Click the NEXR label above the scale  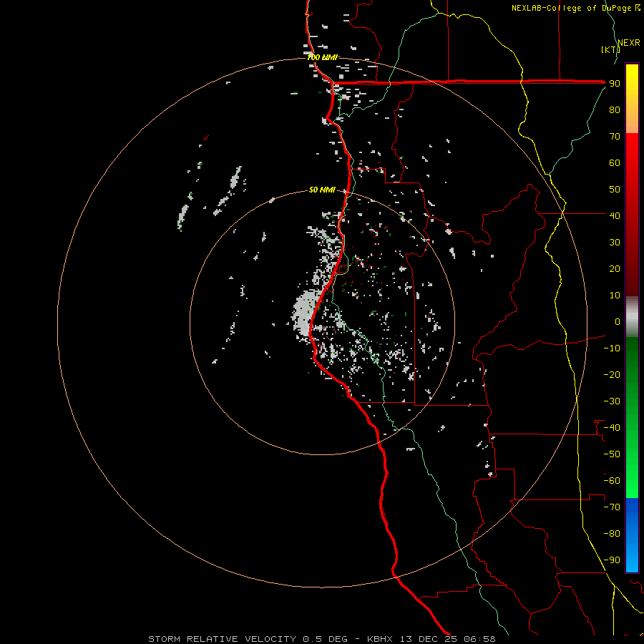click(x=629, y=43)
